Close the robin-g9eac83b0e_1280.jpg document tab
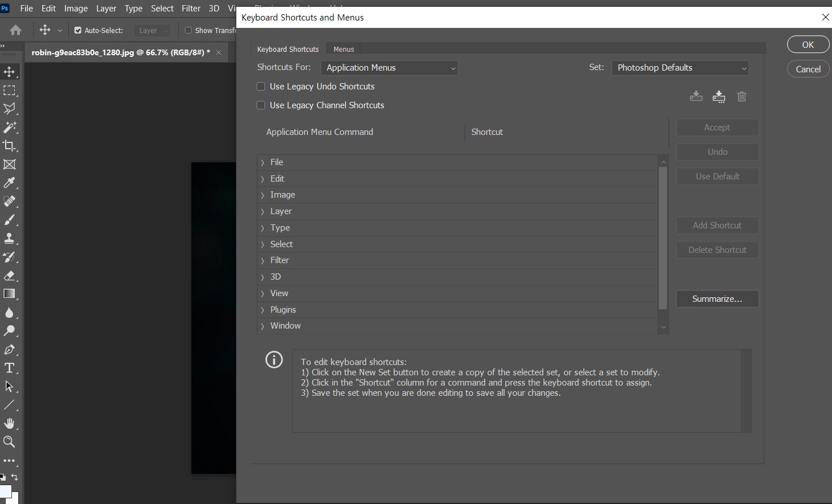This screenshot has width=832, height=504. pos(219,52)
